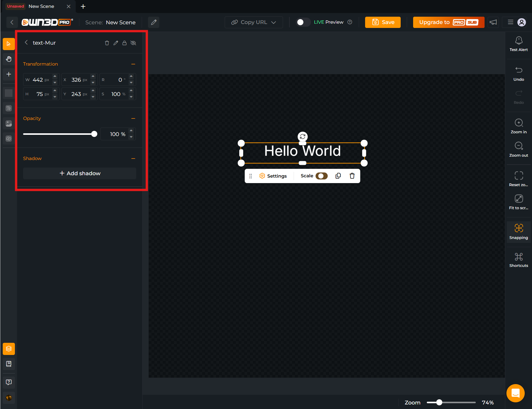532x409 pixels.
Task: Hide the text-Mur layer visibility
Action: 133,43
